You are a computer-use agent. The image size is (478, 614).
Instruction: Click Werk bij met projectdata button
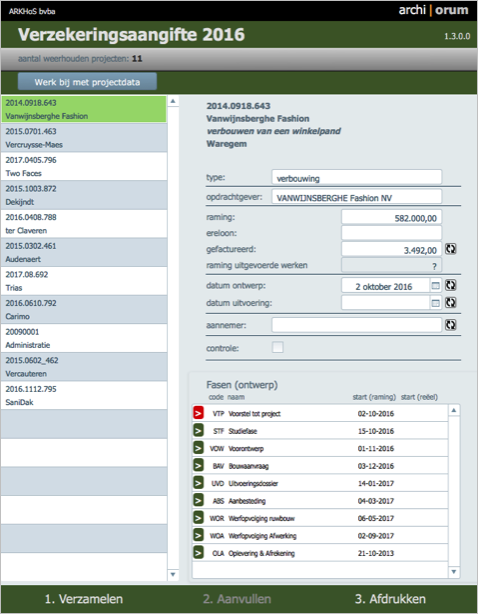pyautogui.click(x=87, y=82)
